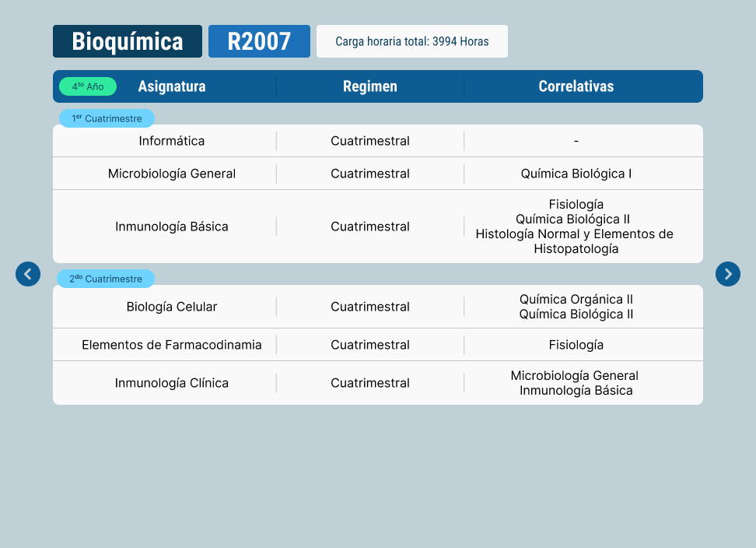This screenshot has height=548, width=756.
Task: Click the R2007 plan badge
Action: pos(259,41)
